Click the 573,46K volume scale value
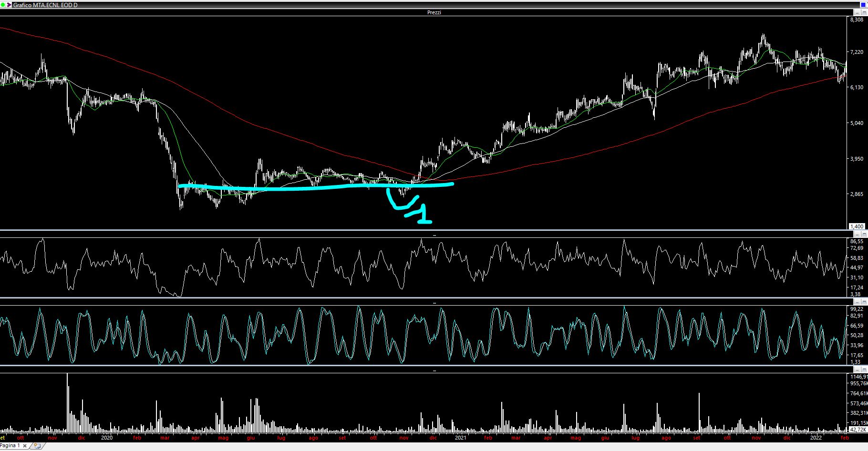Viewport: 868px width, 451px height. click(x=858, y=403)
